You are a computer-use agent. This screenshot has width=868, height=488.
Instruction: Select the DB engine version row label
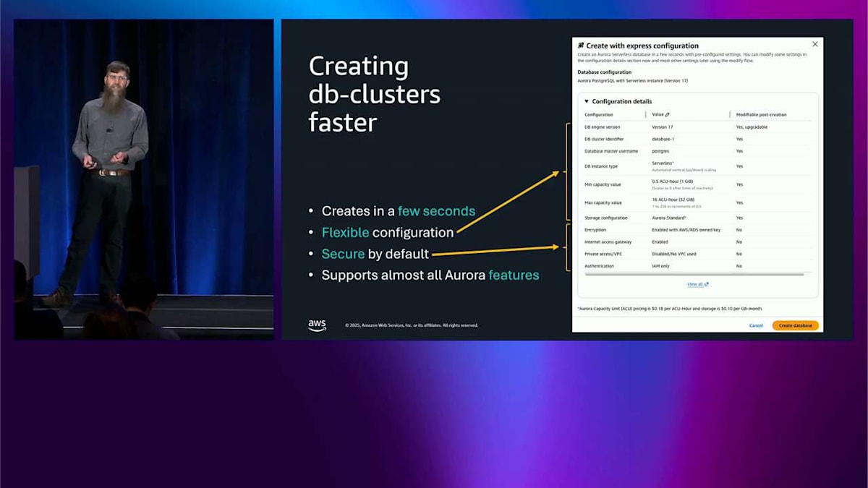pyautogui.click(x=602, y=127)
